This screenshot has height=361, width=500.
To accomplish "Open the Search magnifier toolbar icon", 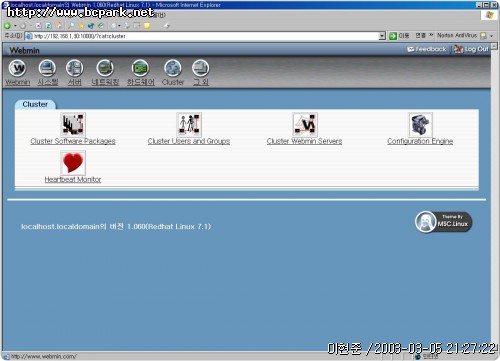I will click(x=71, y=26).
